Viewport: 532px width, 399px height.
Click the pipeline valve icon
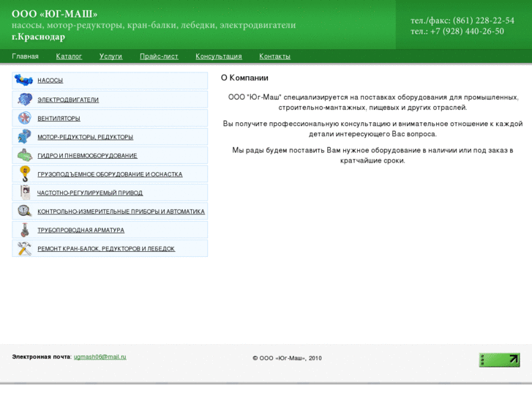(25, 230)
